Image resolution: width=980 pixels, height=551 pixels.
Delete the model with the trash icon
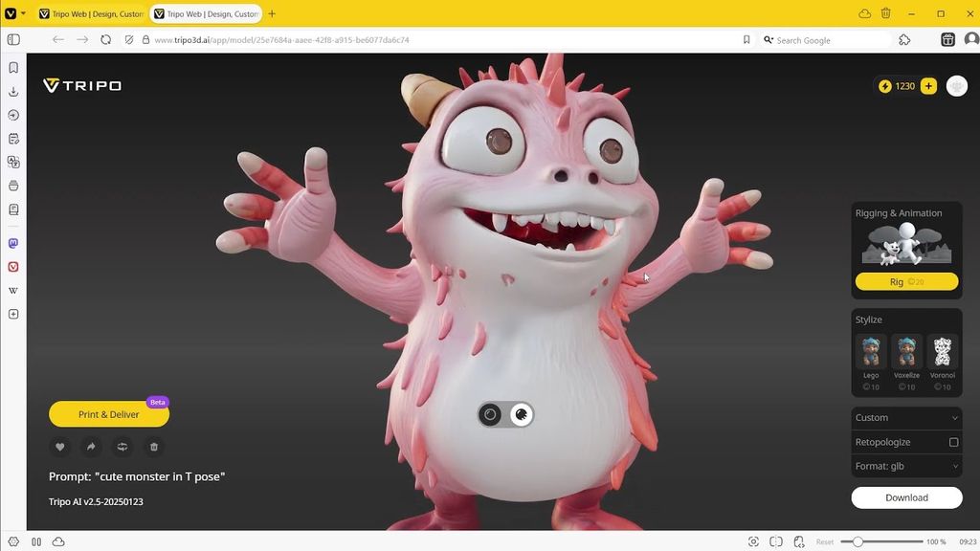tap(154, 447)
